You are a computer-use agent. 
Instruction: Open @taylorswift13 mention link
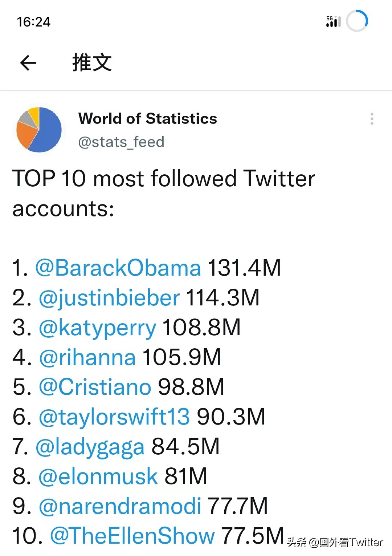pos(114,417)
